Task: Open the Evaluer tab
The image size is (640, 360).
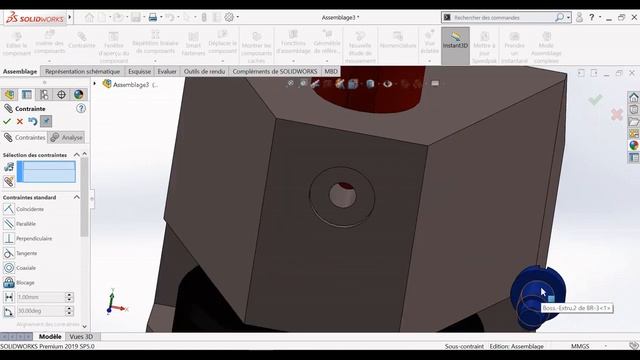Action: (167, 71)
